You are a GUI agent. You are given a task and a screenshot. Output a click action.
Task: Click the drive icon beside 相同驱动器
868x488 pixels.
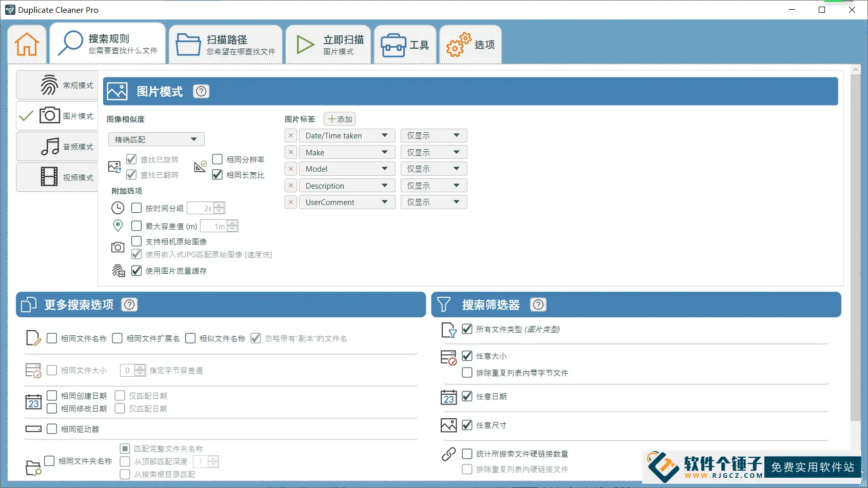(x=33, y=429)
